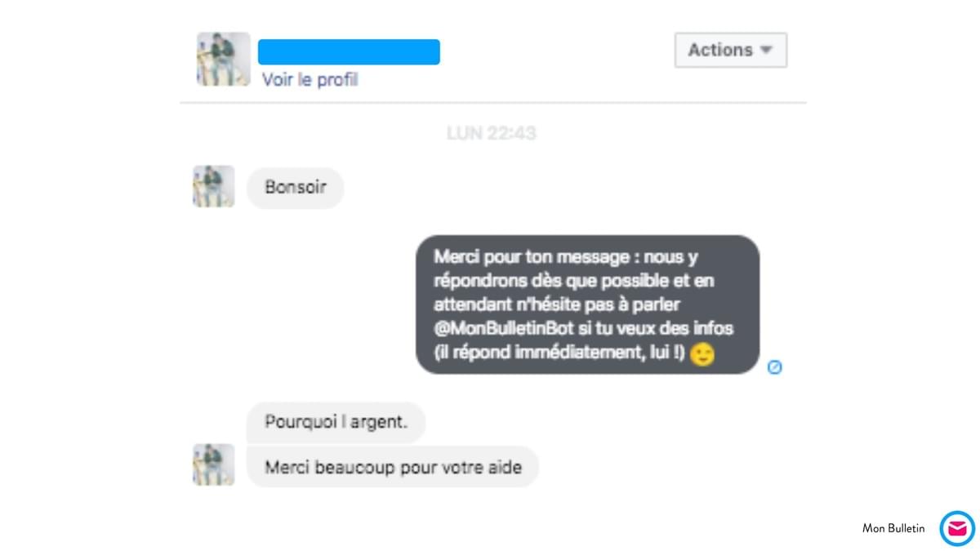The height and width of the screenshot is (551, 980).
Task: Click the 'Mon Bulletin' text label
Action: pyautogui.click(x=893, y=528)
